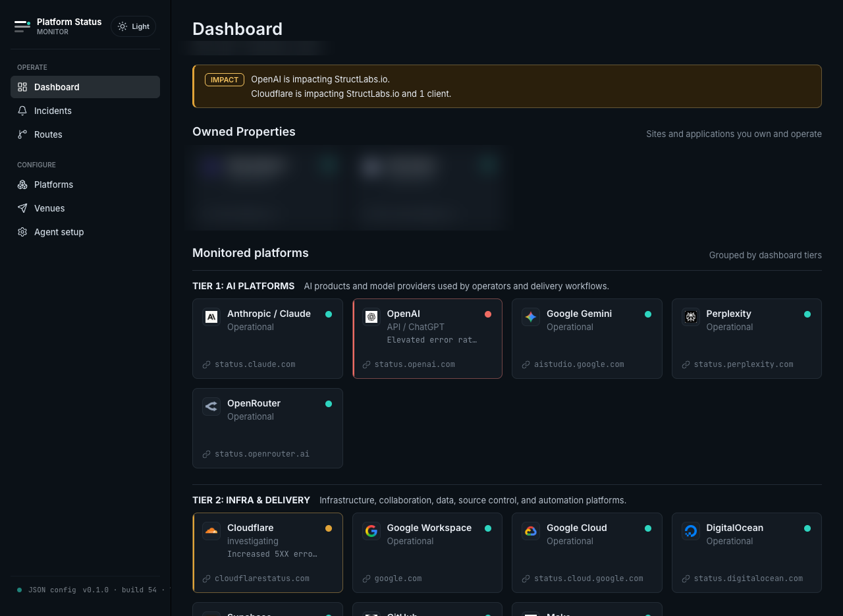Click the Incidents bell icon
843x616 pixels.
22,111
